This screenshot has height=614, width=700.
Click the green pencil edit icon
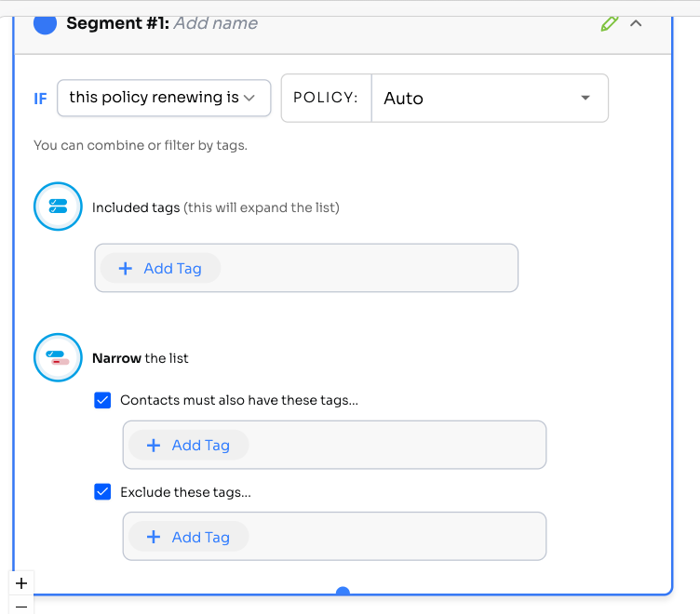coord(610,23)
